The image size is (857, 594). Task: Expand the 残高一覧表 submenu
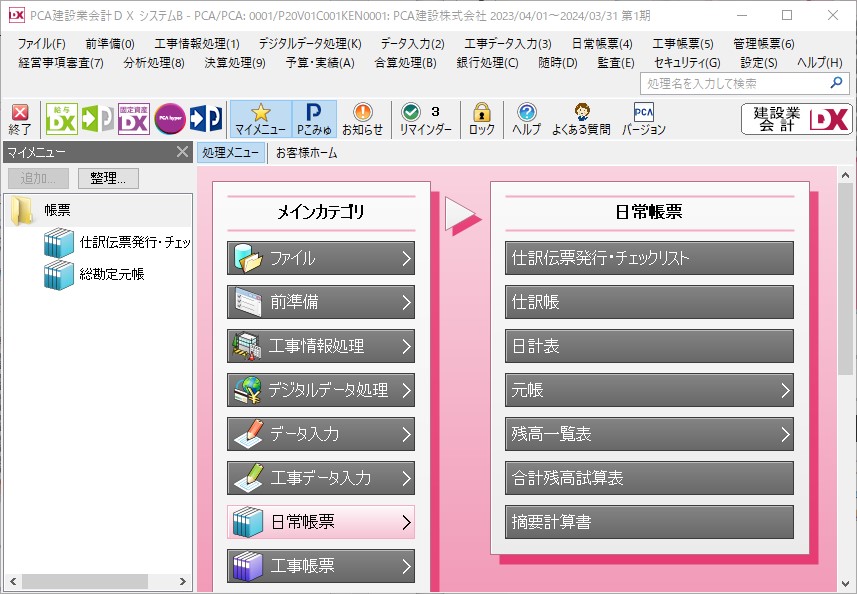tap(649, 434)
